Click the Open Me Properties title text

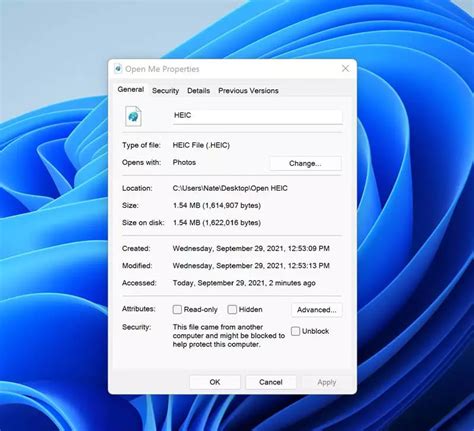162,69
